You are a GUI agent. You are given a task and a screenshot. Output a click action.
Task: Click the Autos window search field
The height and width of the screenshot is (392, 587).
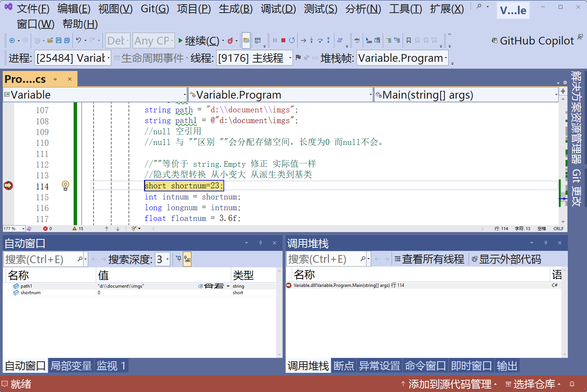point(41,260)
